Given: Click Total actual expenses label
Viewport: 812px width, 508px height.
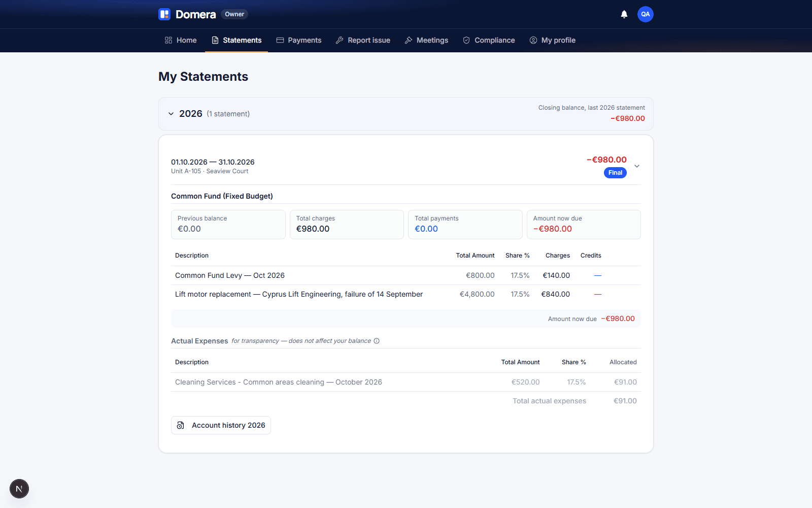Looking at the screenshot, I should (549, 401).
